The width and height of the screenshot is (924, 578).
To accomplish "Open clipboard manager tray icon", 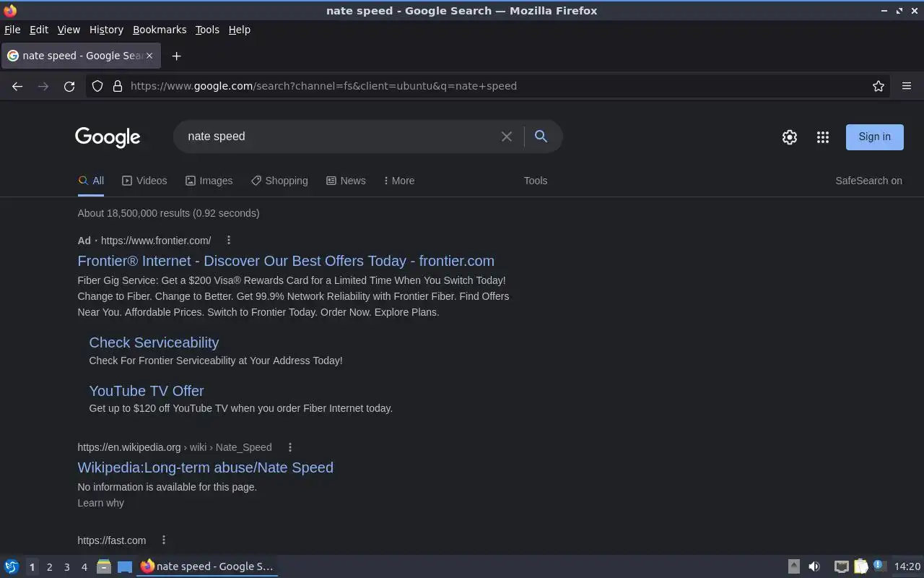I will pyautogui.click(x=860, y=566).
